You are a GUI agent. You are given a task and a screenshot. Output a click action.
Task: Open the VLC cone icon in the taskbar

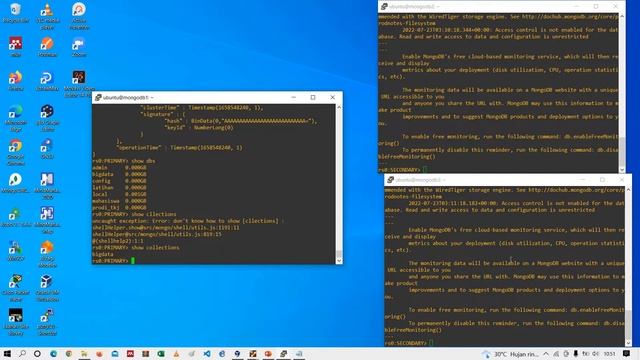click(176, 353)
